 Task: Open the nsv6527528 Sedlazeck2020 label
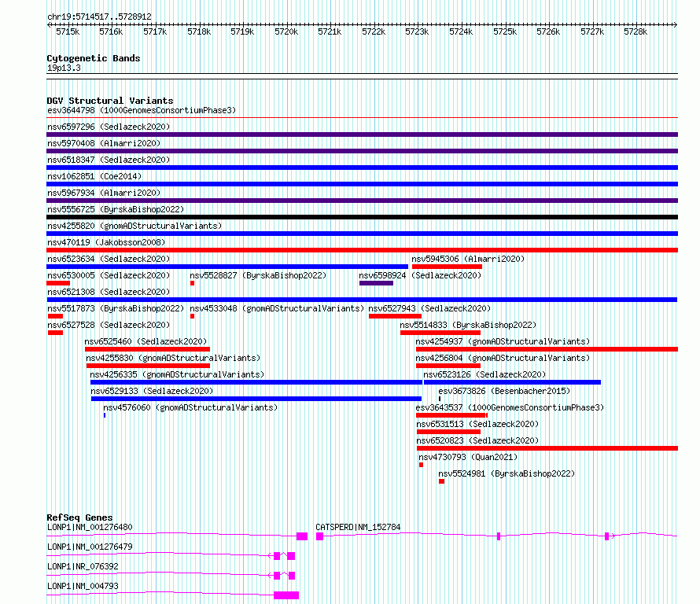point(109,325)
